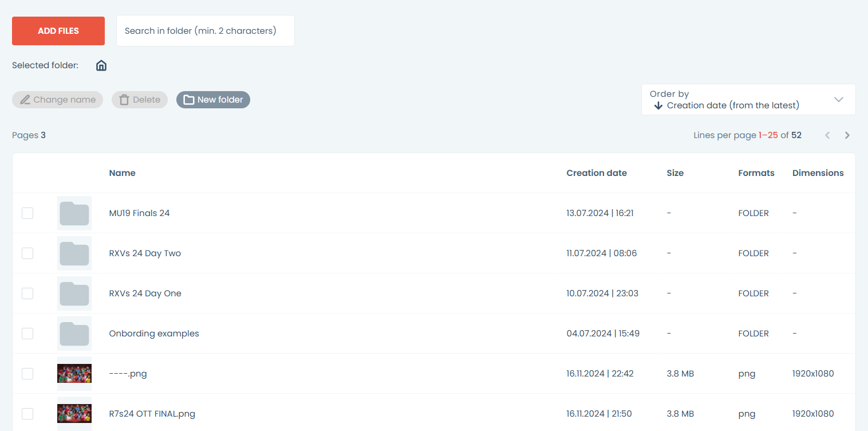Click the RXVs 24 Day Two folder icon
The width and height of the screenshot is (868, 431).
74,253
